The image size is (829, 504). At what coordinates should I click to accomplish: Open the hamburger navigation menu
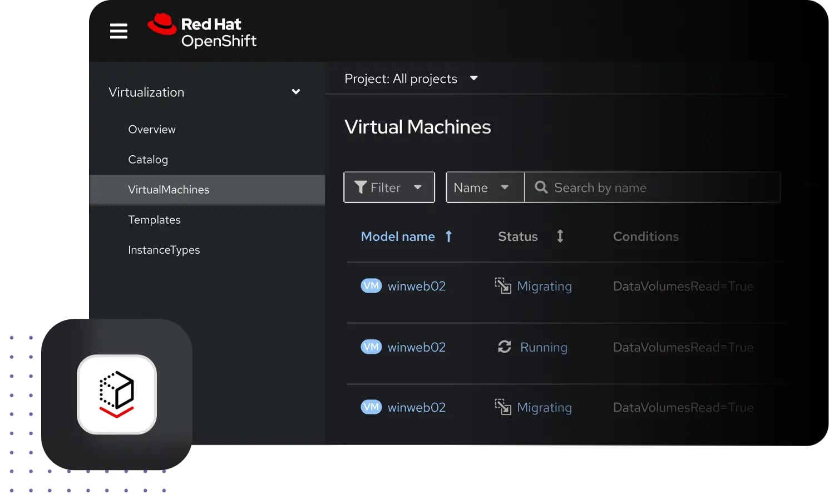pos(119,31)
